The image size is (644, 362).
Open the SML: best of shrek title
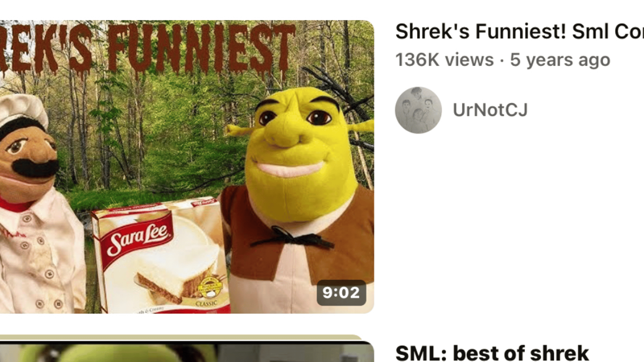click(x=492, y=353)
